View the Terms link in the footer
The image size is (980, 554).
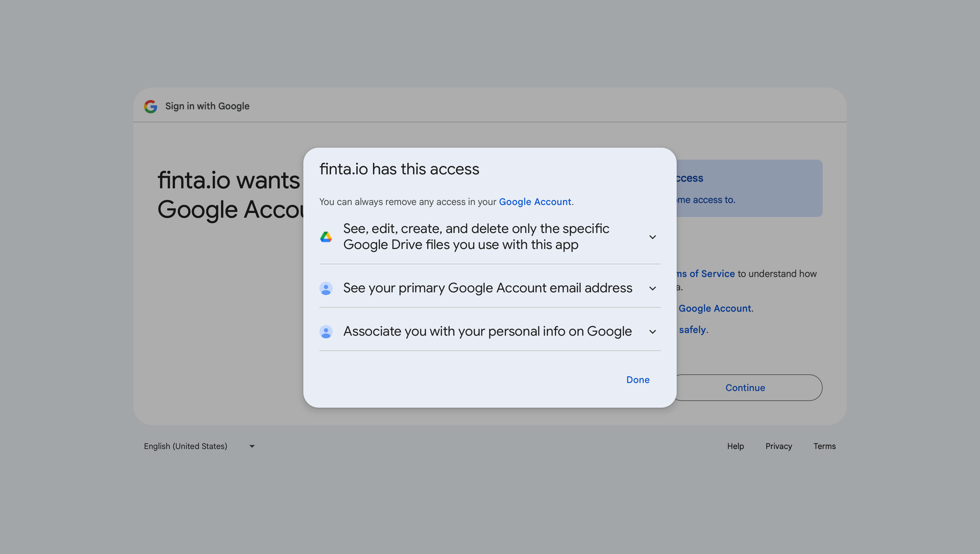pos(824,446)
